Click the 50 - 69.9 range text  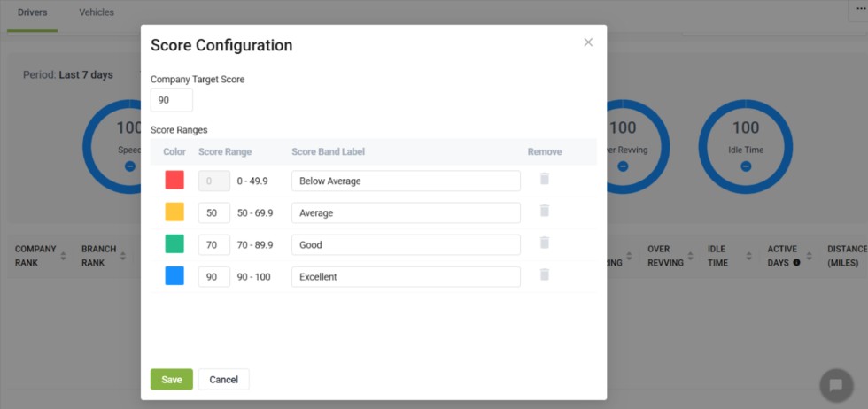[x=255, y=212]
